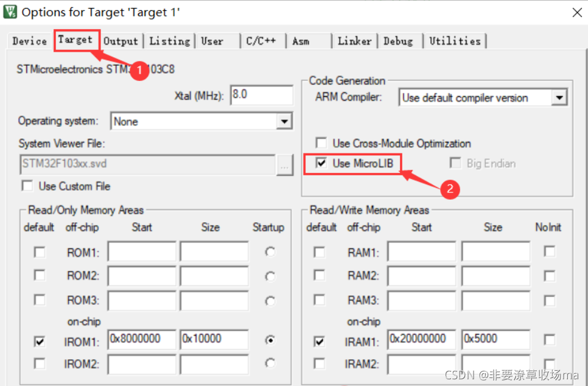The height and width of the screenshot is (386, 588).
Task: Click the IROM2 Start field
Action: point(142,364)
